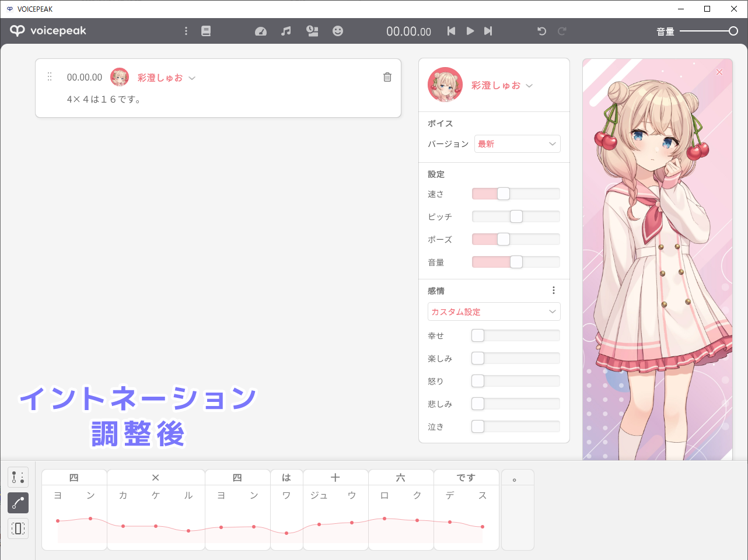Adjust the 怒り emotion slider

tap(516, 381)
